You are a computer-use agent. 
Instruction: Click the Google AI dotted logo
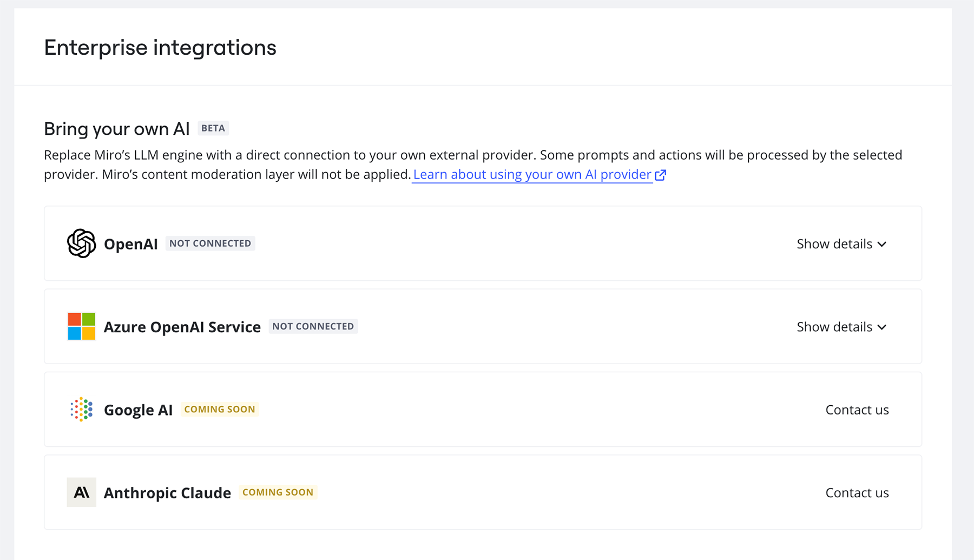coord(81,409)
